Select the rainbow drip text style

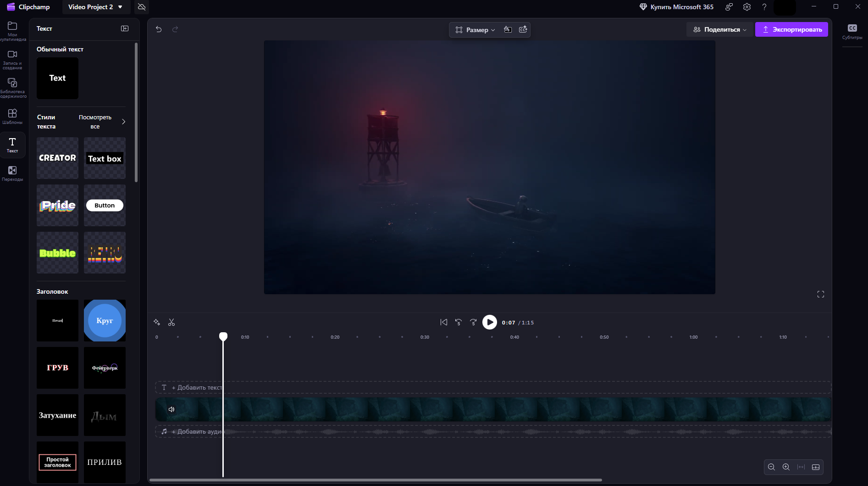pos(105,252)
